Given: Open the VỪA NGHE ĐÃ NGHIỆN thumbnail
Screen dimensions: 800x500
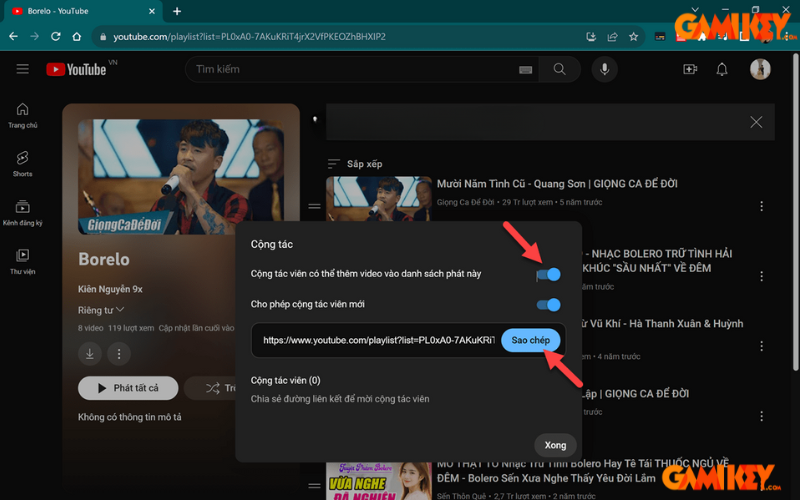Looking at the screenshot, I should 379,481.
